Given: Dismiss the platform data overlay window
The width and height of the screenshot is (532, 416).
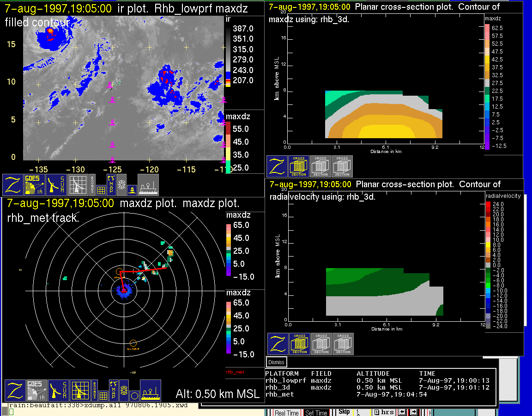Looking at the screenshot, I should coord(277,362).
